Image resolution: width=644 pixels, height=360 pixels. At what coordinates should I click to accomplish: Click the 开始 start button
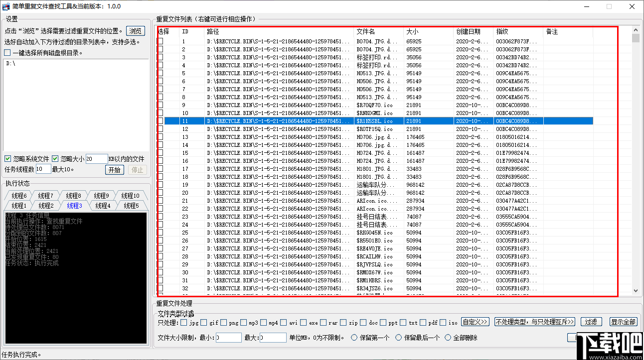[x=114, y=170]
